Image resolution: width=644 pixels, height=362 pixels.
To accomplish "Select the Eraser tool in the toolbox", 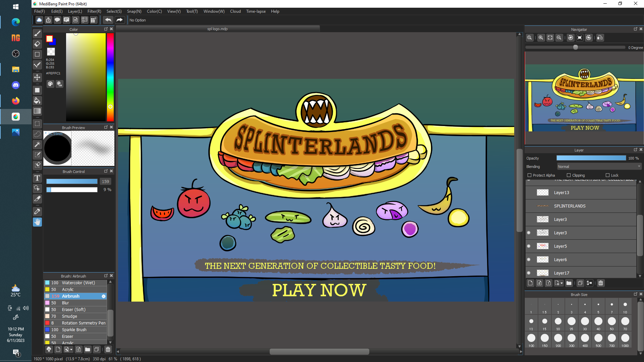I will [37, 44].
